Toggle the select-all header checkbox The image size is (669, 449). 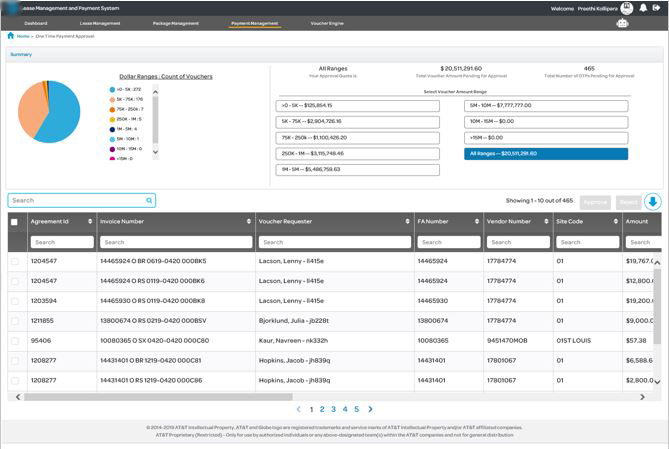[x=15, y=222]
